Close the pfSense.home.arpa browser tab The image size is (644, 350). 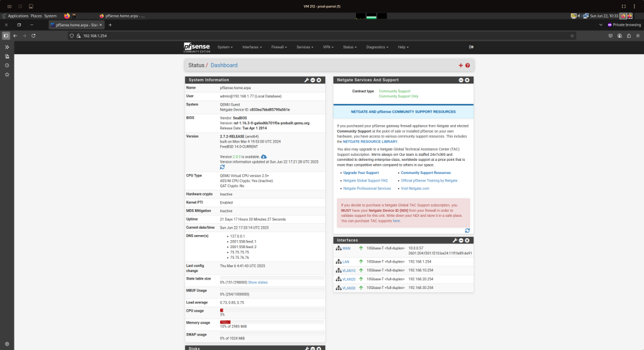101,25
